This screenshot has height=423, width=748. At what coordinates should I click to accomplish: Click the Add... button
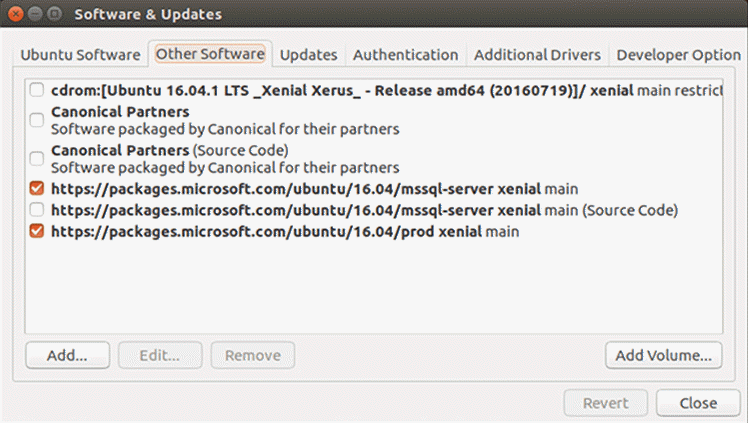point(67,355)
